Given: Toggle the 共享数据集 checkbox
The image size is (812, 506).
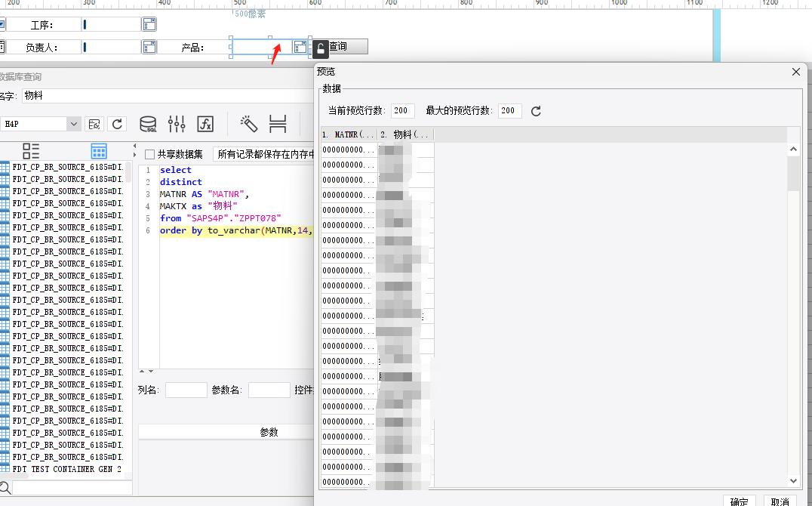Looking at the screenshot, I should [149, 154].
